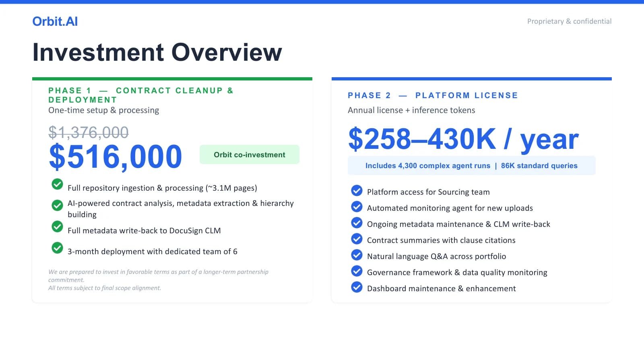Click the blue checkmark beside Platform access
The image size is (644, 362).
tap(357, 190)
